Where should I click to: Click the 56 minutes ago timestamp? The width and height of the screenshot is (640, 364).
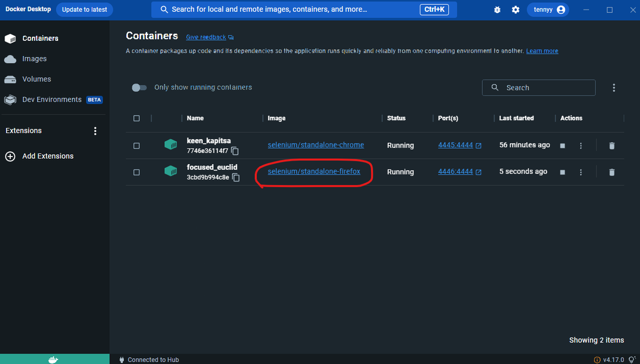525,145
